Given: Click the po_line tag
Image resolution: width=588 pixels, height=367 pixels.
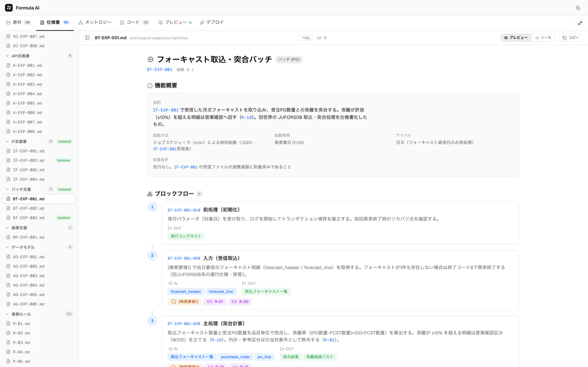Looking at the screenshot, I should coord(264,357).
